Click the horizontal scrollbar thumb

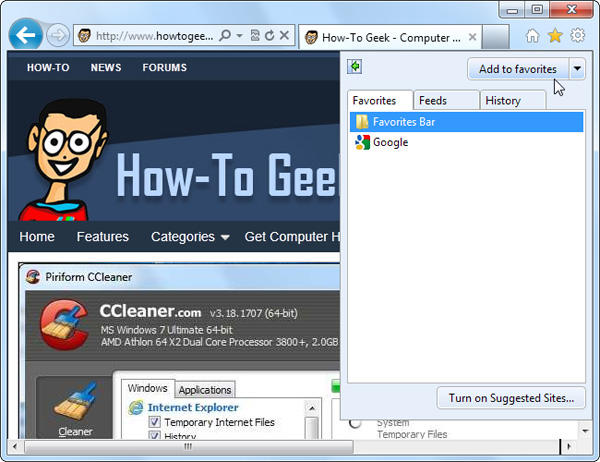[189, 447]
